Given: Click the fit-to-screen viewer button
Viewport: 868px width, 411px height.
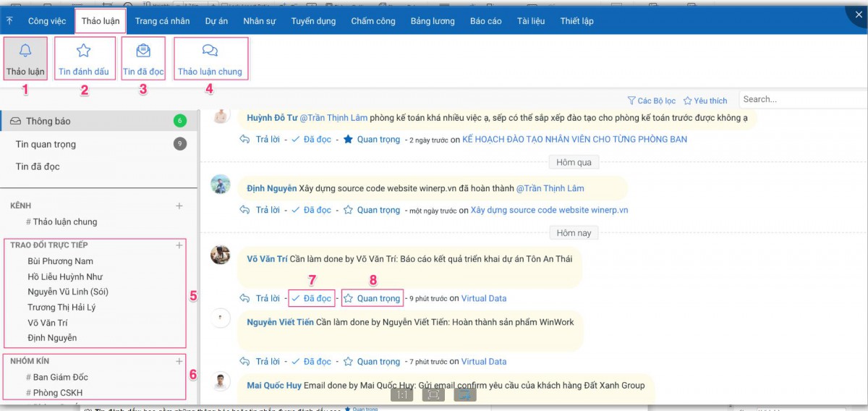Looking at the screenshot, I should pos(433,394).
